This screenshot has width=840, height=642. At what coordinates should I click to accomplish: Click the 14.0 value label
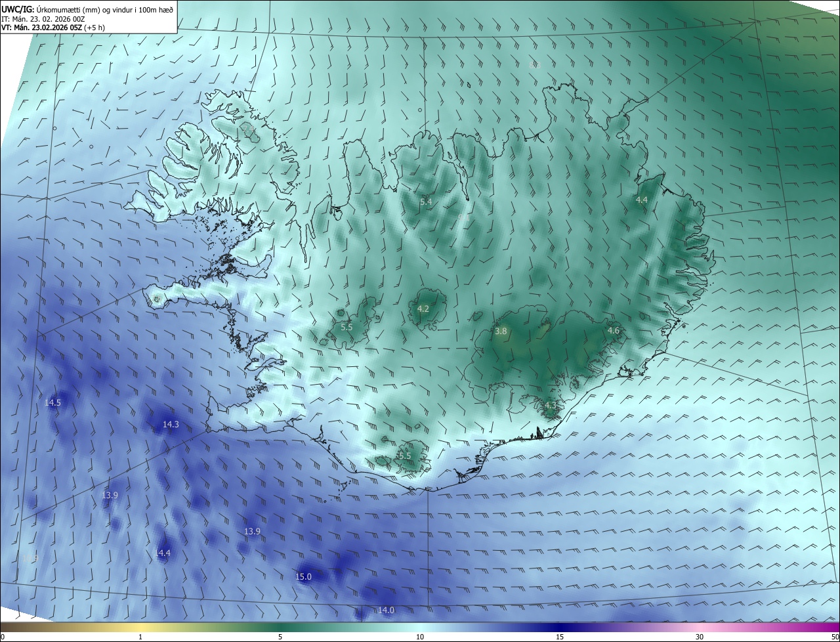(x=386, y=610)
